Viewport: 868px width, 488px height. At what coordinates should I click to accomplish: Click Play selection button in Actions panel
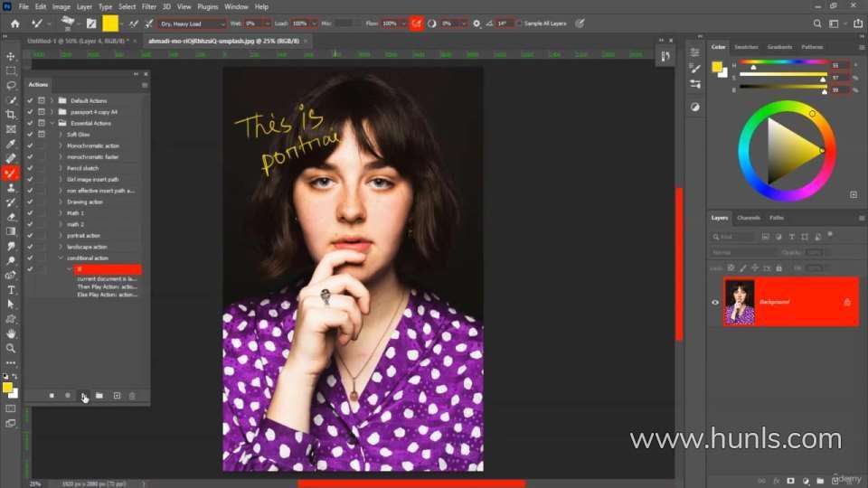point(83,396)
